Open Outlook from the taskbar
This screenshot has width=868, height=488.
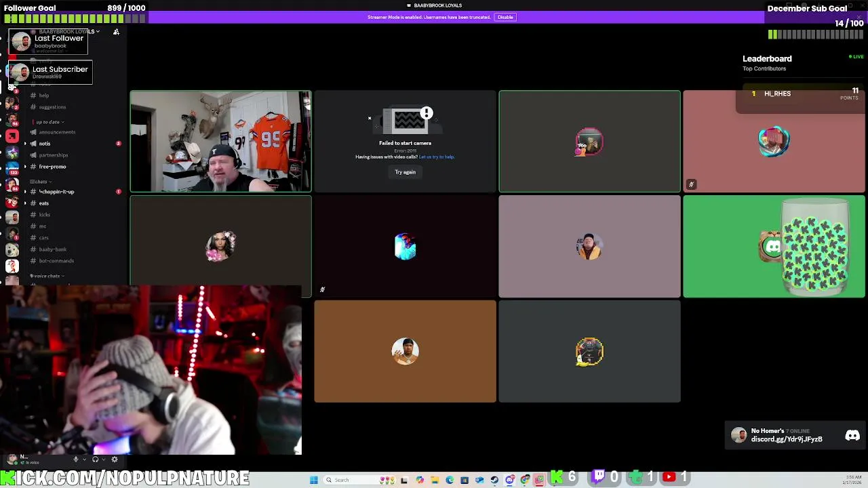click(x=479, y=480)
